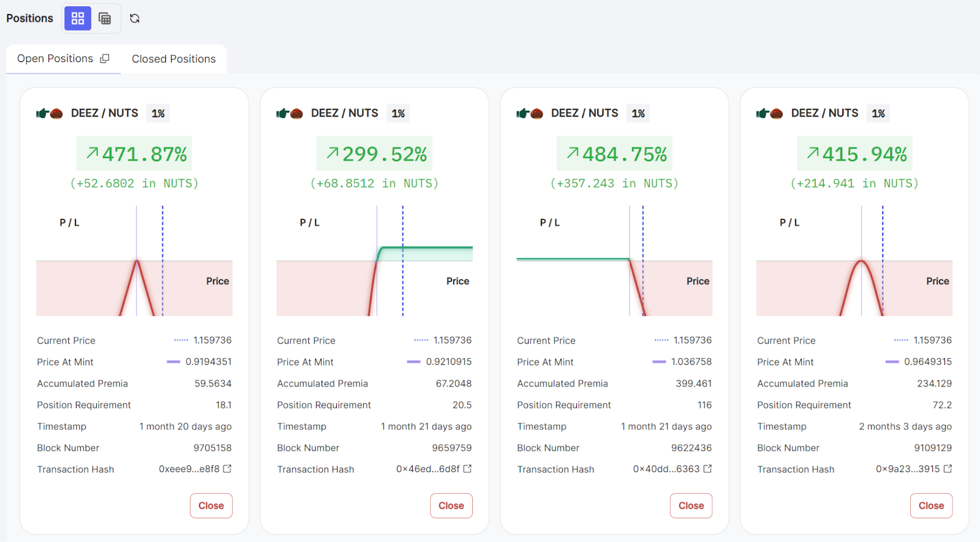Select the Open Positions tab
This screenshot has width=980, height=542.
[55, 59]
